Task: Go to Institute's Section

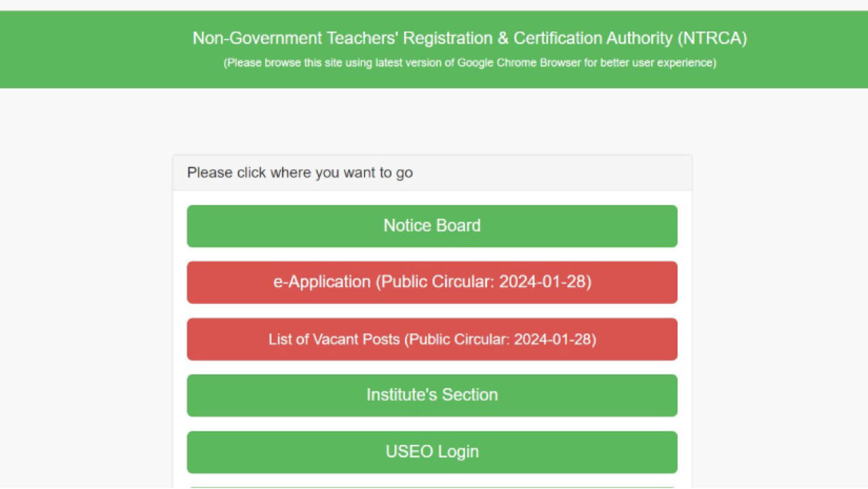Action: coord(432,395)
